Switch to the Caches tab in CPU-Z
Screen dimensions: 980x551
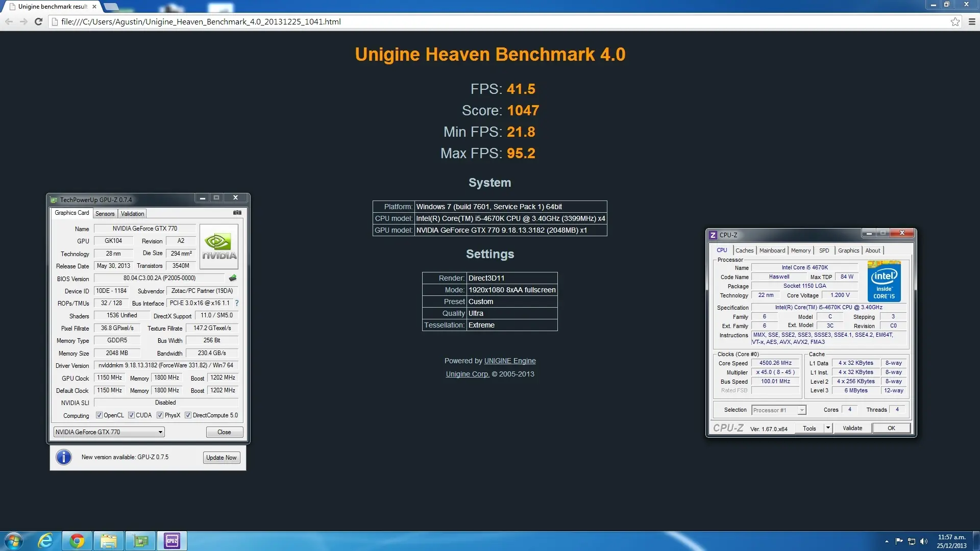744,251
